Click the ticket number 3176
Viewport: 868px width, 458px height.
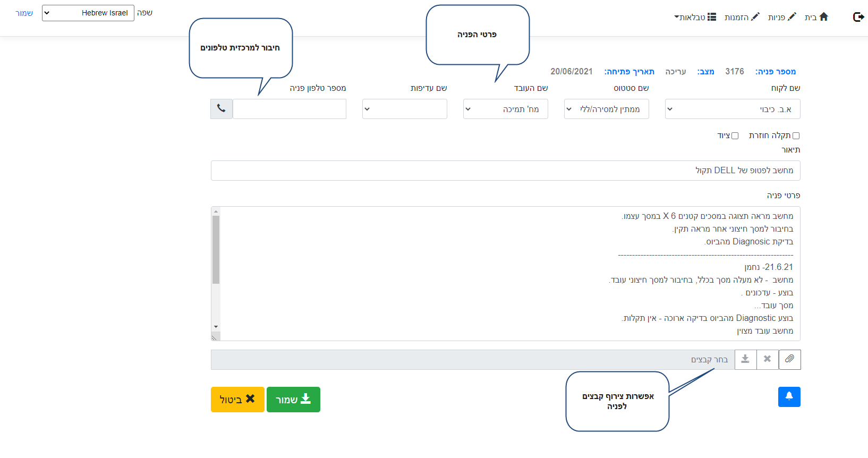735,72
